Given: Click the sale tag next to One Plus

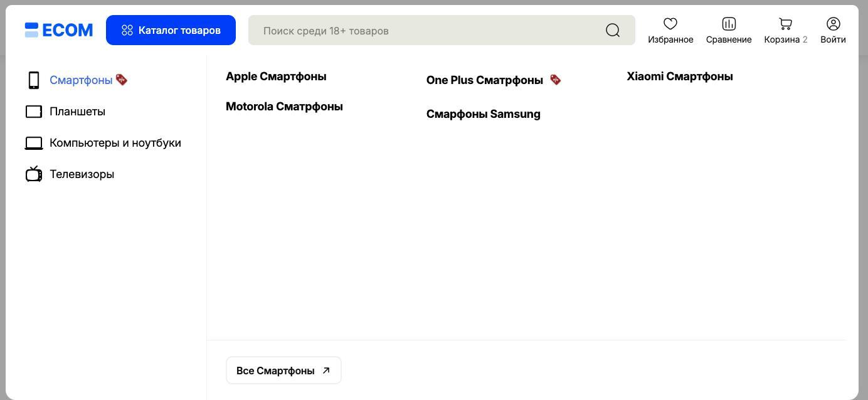Looking at the screenshot, I should (x=556, y=80).
